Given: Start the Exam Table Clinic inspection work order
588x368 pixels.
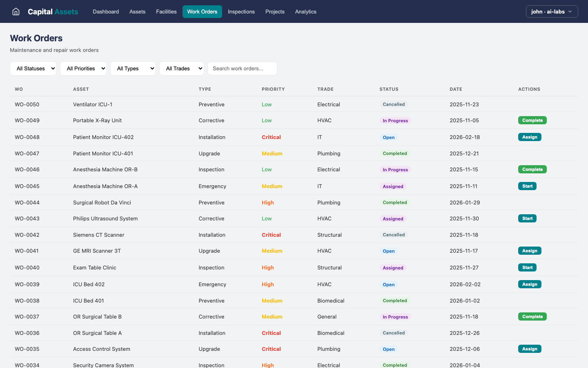Looking at the screenshot, I should coord(527,267).
